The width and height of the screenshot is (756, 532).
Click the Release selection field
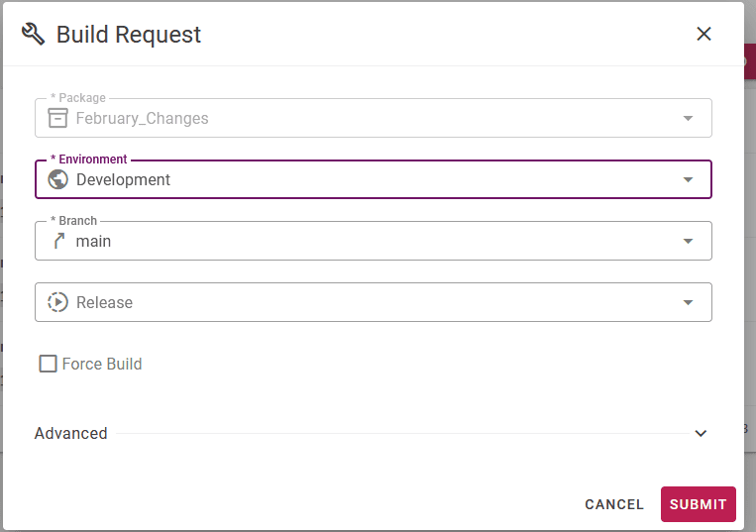tap(374, 302)
